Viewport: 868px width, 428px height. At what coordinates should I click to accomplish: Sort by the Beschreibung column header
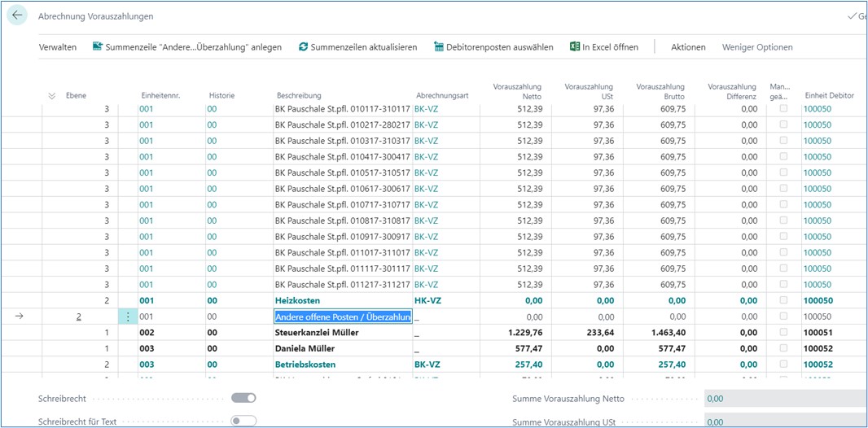tap(299, 96)
